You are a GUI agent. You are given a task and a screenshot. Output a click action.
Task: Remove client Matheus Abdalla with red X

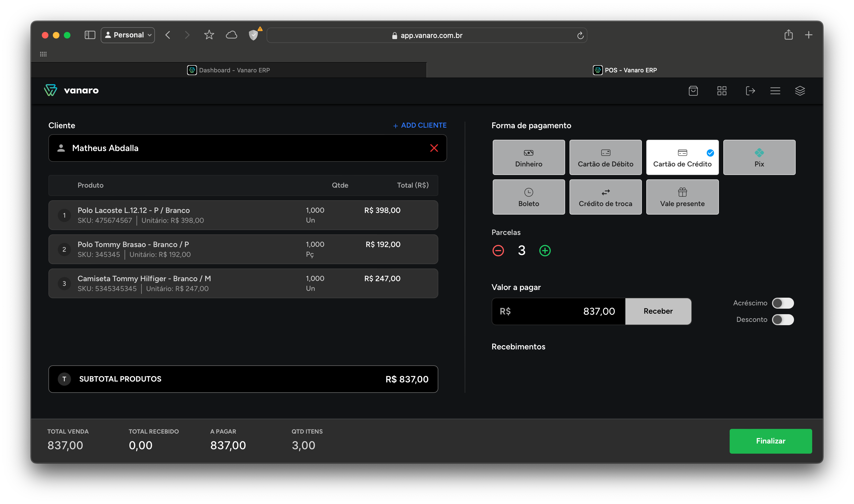(x=434, y=148)
